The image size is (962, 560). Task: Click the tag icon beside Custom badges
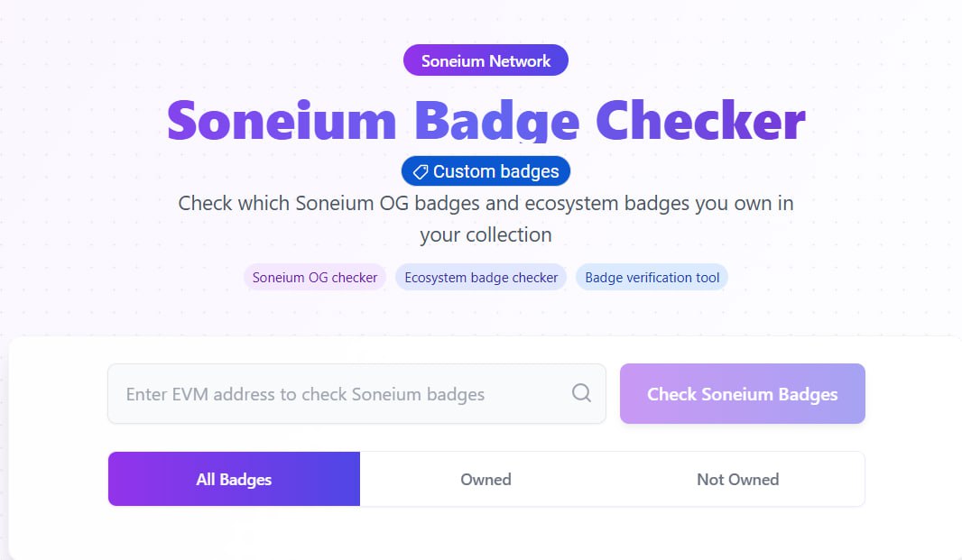pyautogui.click(x=421, y=171)
